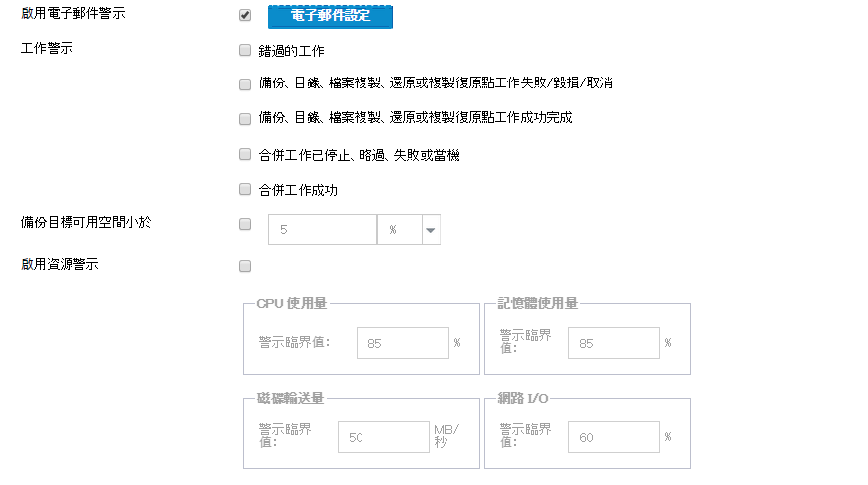Click the dropdown arrow beside the % unit

coord(431,230)
